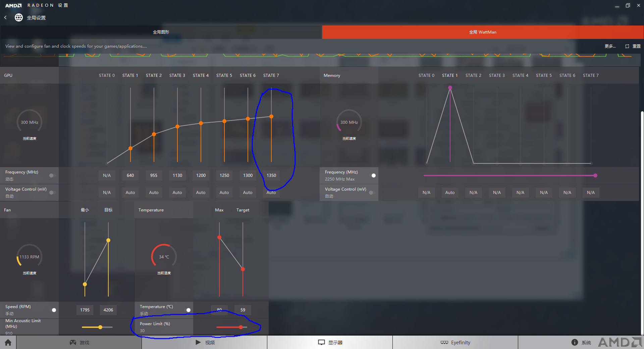Click fan target speed field 4206
Viewport: 644px width, 349px height.
(108, 310)
